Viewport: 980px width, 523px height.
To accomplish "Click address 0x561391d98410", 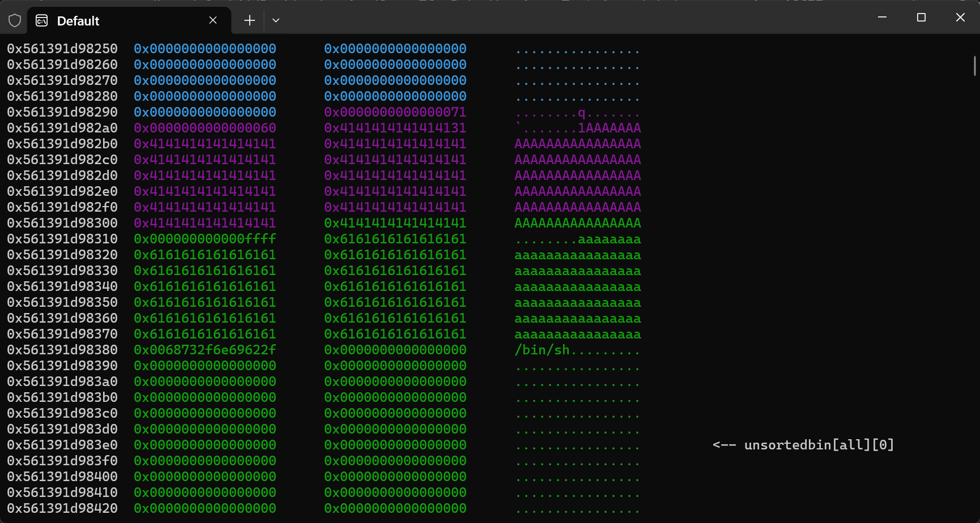I will (62, 492).
